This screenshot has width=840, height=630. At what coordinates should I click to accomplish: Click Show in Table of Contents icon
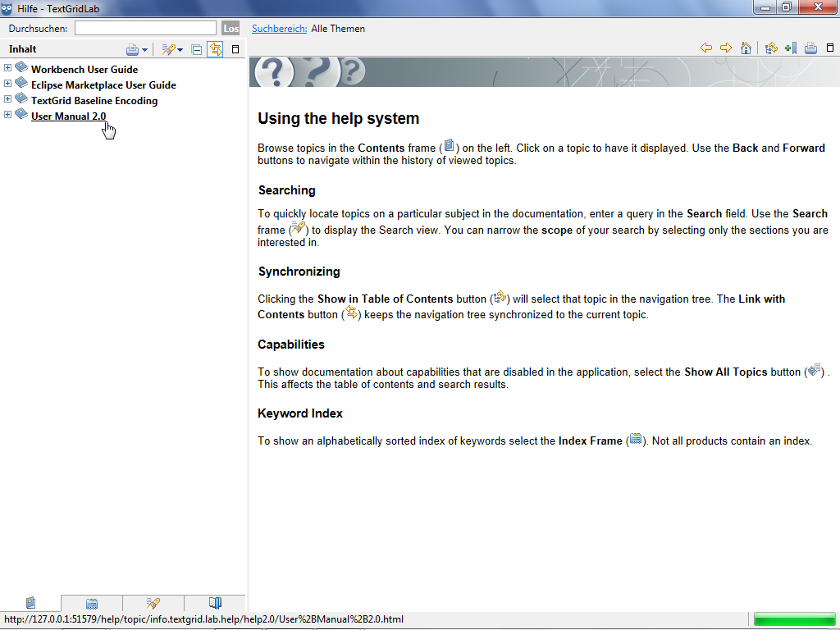click(x=771, y=48)
